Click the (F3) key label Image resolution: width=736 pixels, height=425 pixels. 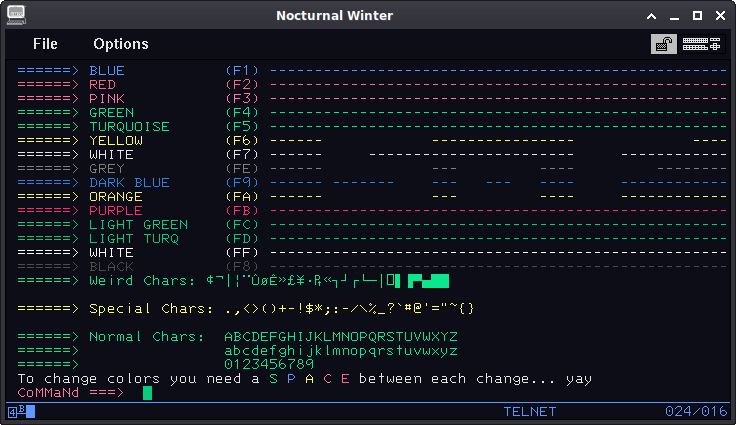pos(242,99)
